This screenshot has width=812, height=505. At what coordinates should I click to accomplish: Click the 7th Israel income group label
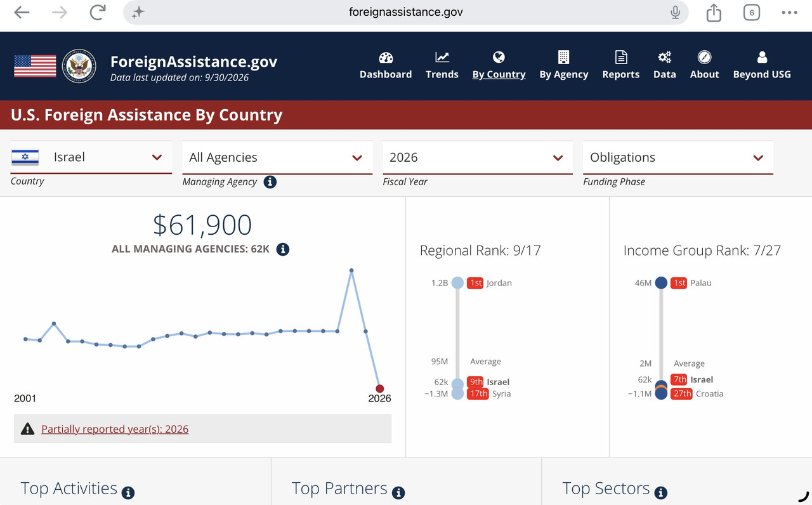[679, 379]
